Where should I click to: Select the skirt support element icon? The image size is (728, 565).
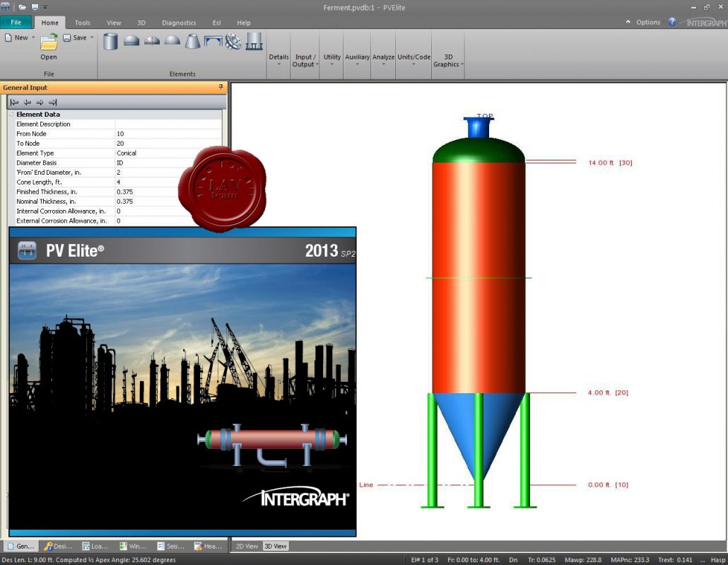[x=254, y=42]
